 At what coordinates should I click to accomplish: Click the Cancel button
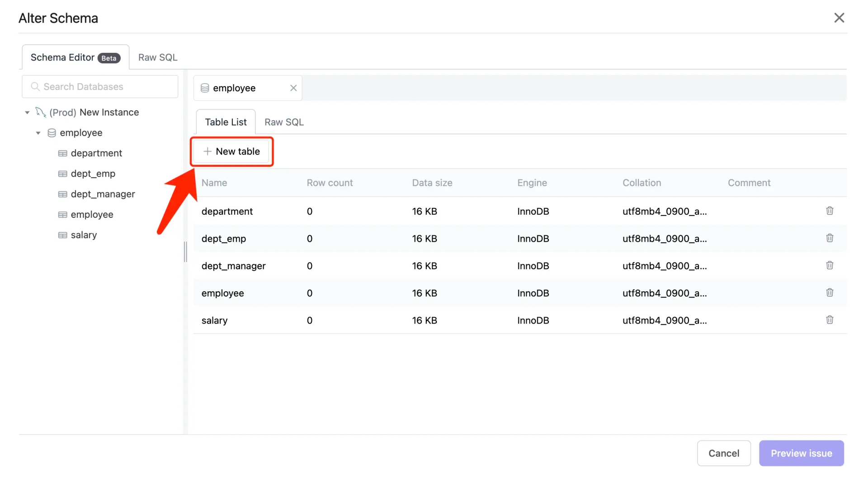[x=724, y=453]
